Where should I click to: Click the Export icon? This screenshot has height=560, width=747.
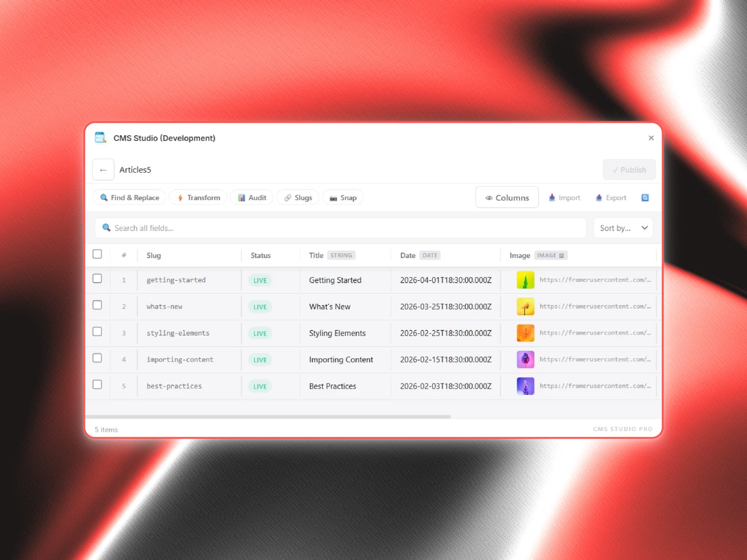click(x=598, y=197)
